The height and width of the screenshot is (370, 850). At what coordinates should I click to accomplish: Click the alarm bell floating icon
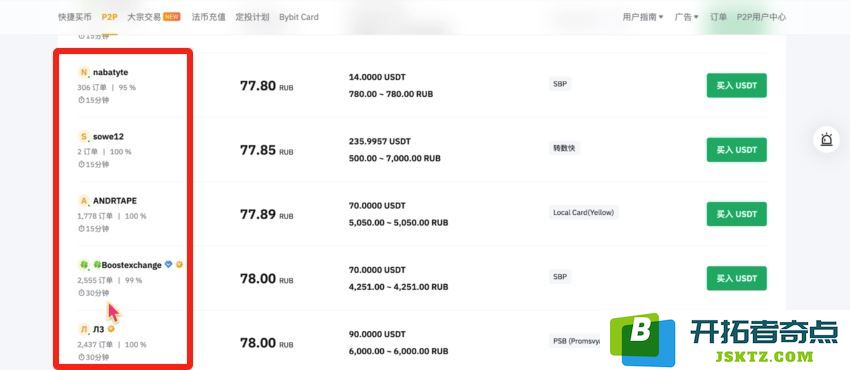(x=826, y=139)
